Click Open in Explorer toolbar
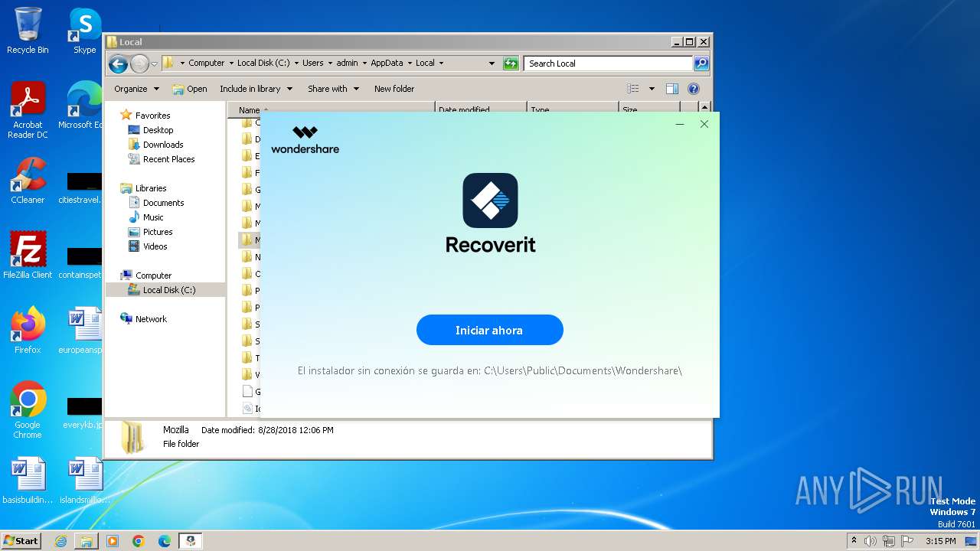Viewport: 980px width, 551px height. click(x=190, y=89)
